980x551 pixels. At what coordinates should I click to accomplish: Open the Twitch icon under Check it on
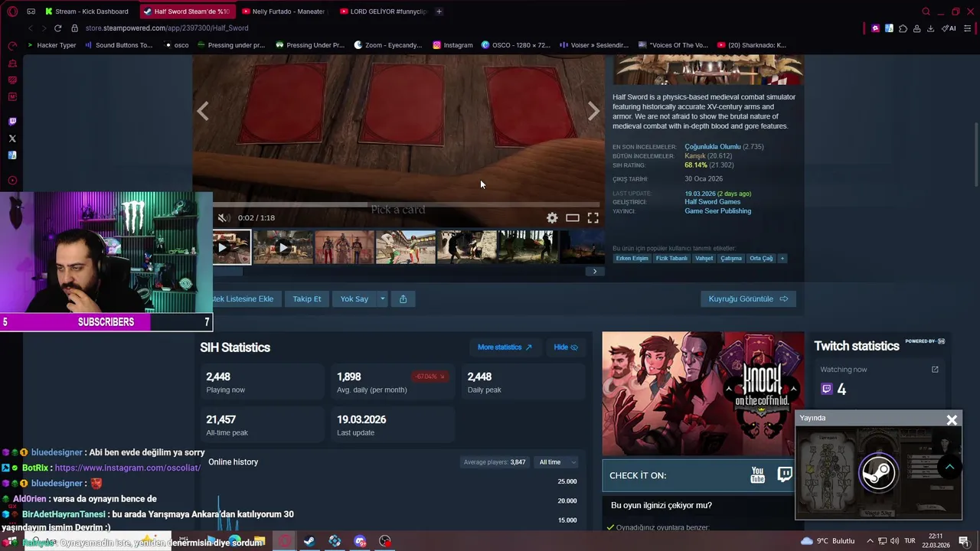point(785,475)
